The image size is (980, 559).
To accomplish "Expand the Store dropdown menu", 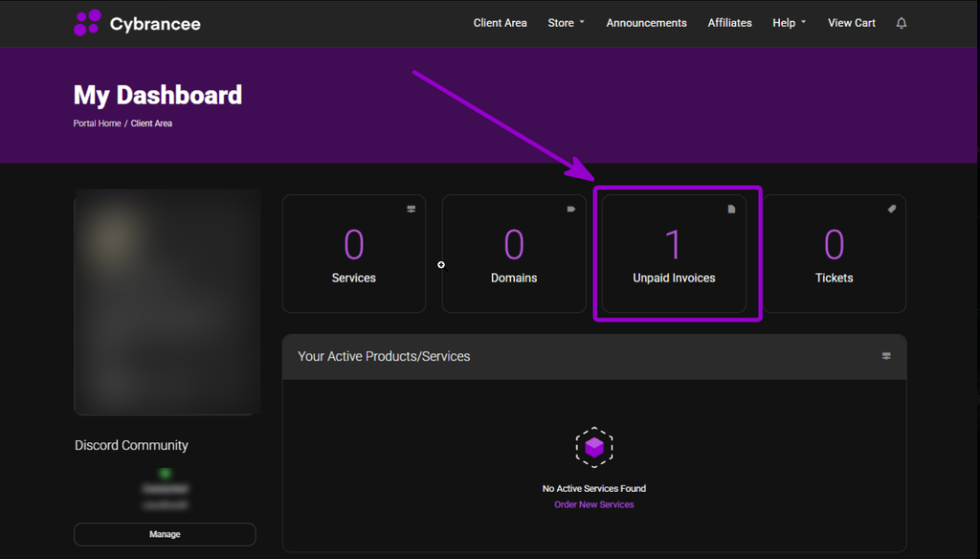I will (x=567, y=23).
